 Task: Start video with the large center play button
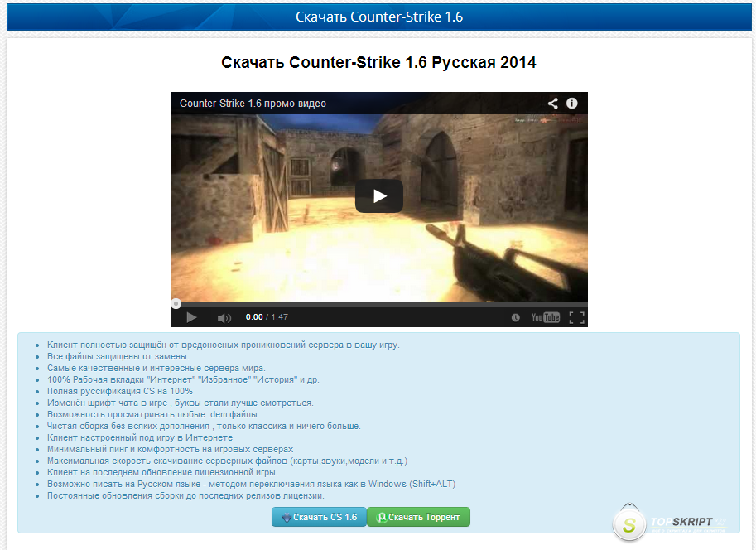pos(379,195)
